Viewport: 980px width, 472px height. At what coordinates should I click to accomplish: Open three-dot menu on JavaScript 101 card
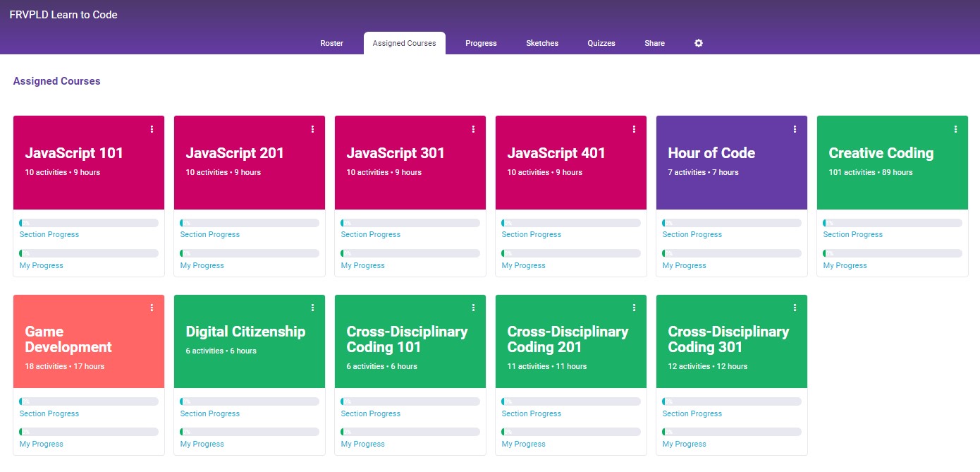point(152,129)
